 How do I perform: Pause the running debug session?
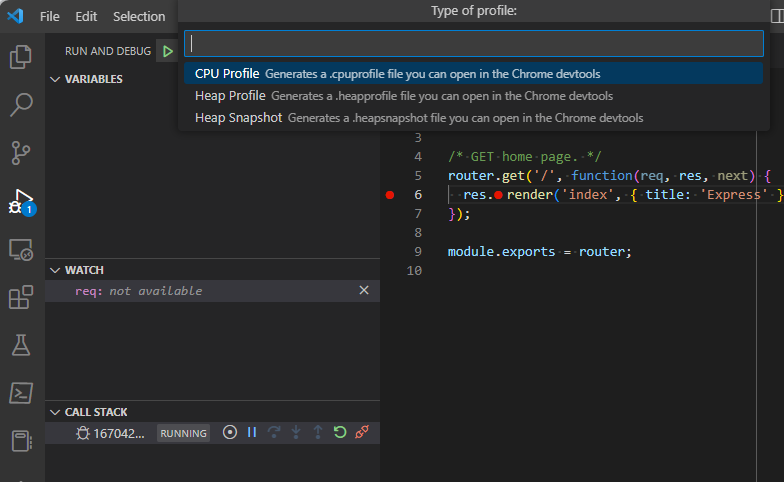(252, 432)
